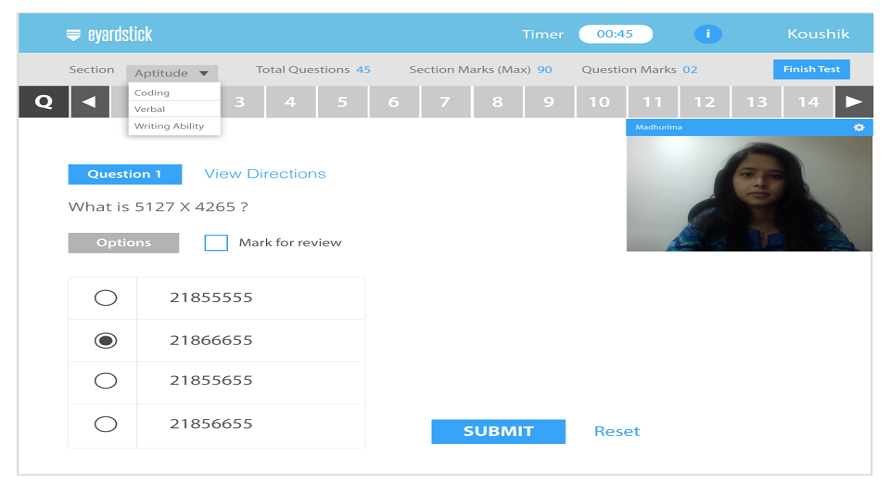Click the 00:45 timer display
The width and height of the screenshot is (890, 500).
pyautogui.click(x=615, y=34)
